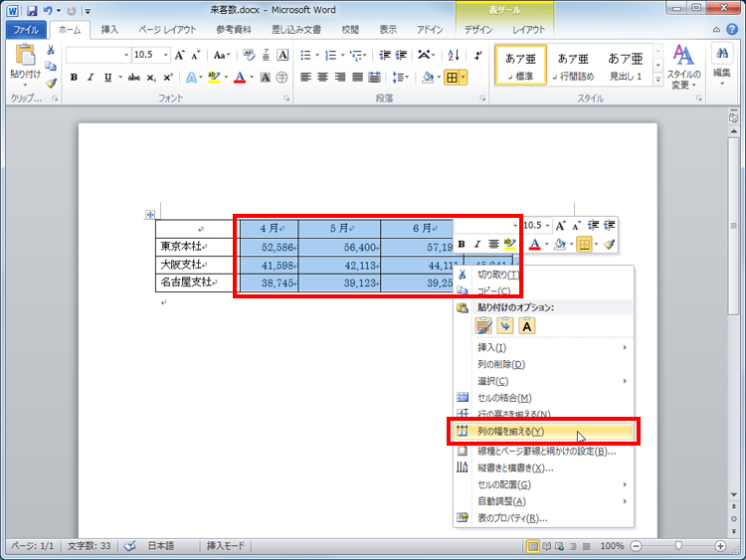Switch to the 表ツール デザイン tab
The width and height of the screenshot is (746, 560).
click(x=478, y=30)
